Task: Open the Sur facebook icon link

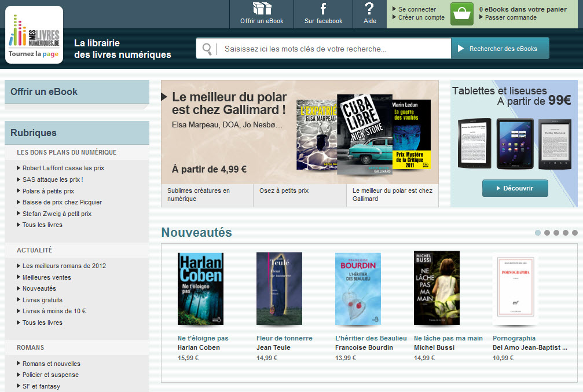Action: (323, 9)
